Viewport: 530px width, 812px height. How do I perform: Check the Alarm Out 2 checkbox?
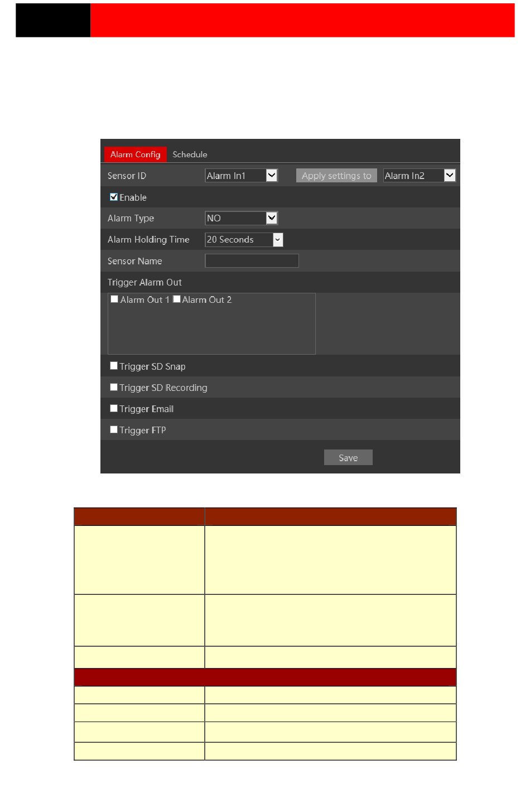pyautogui.click(x=177, y=299)
